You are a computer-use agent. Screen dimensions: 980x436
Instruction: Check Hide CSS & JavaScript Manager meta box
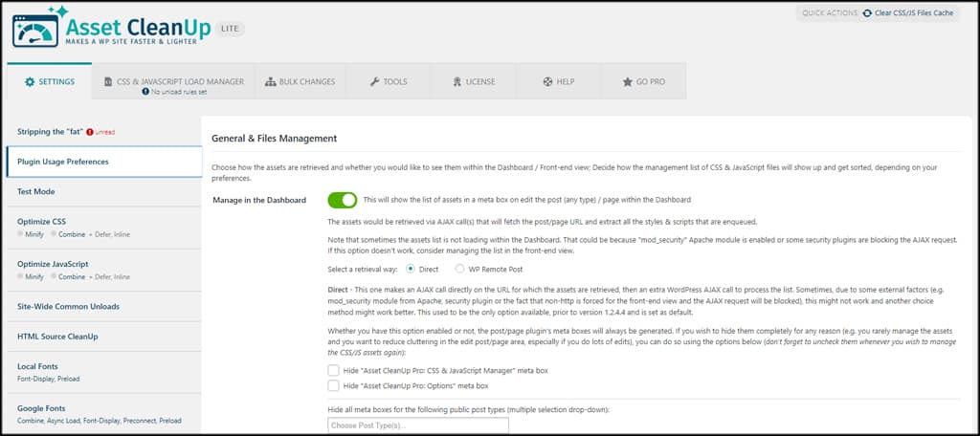point(333,370)
